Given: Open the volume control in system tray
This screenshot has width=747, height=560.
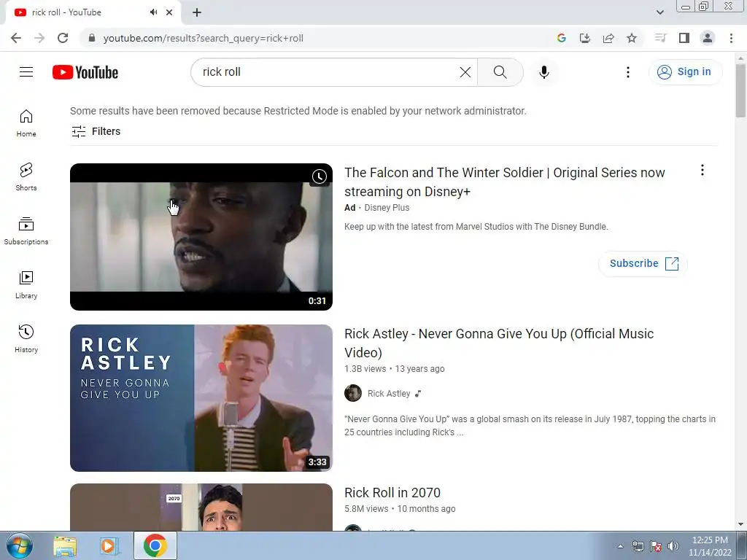Looking at the screenshot, I should pyautogui.click(x=673, y=546).
